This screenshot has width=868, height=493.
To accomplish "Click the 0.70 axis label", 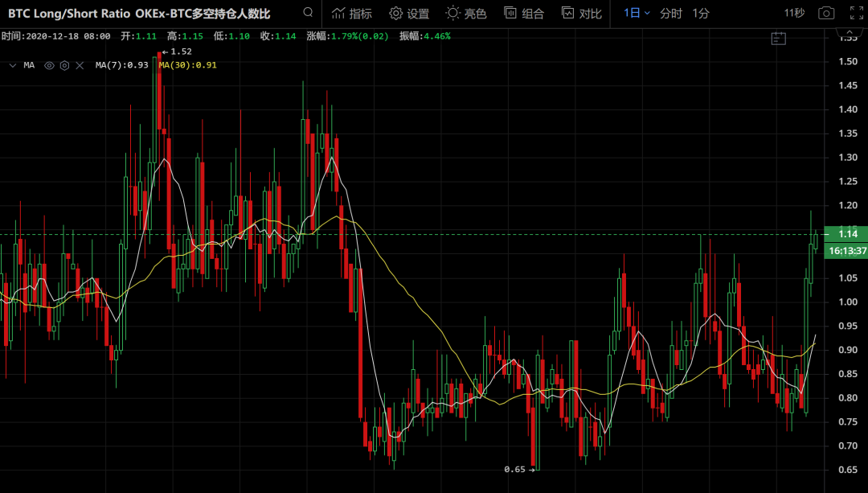I will [x=848, y=446].
